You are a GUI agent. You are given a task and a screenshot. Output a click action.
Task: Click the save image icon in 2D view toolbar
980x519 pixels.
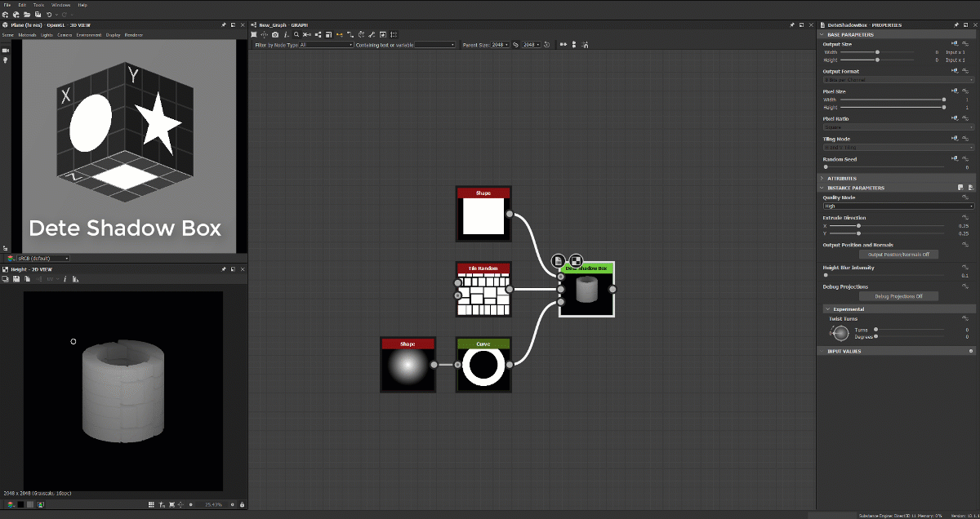tap(16, 279)
